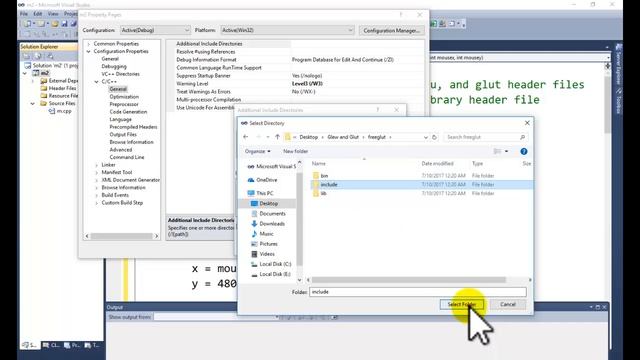Screen dimensions: 640x360
Task: Select OneDrive in navigation pane
Action: tap(267, 180)
